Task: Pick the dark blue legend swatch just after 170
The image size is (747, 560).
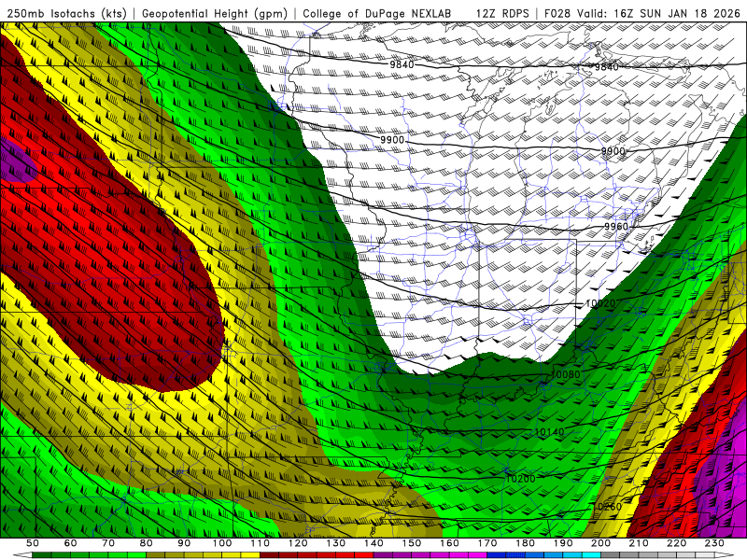Action: point(497,555)
